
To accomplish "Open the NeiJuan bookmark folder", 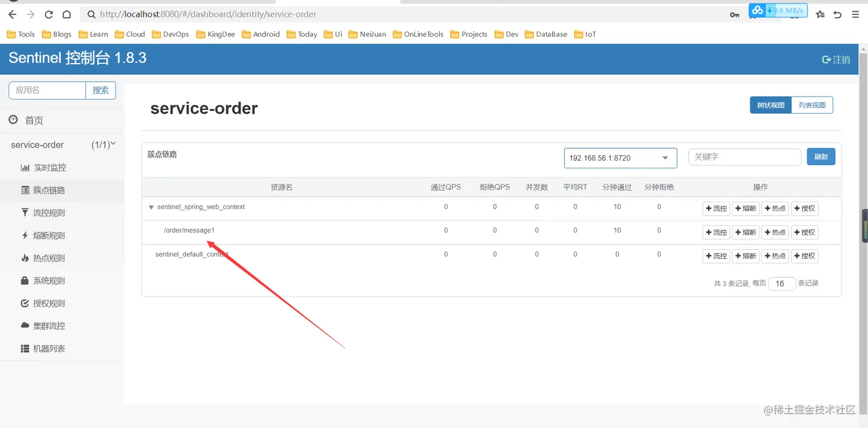I will tap(367, 34).
